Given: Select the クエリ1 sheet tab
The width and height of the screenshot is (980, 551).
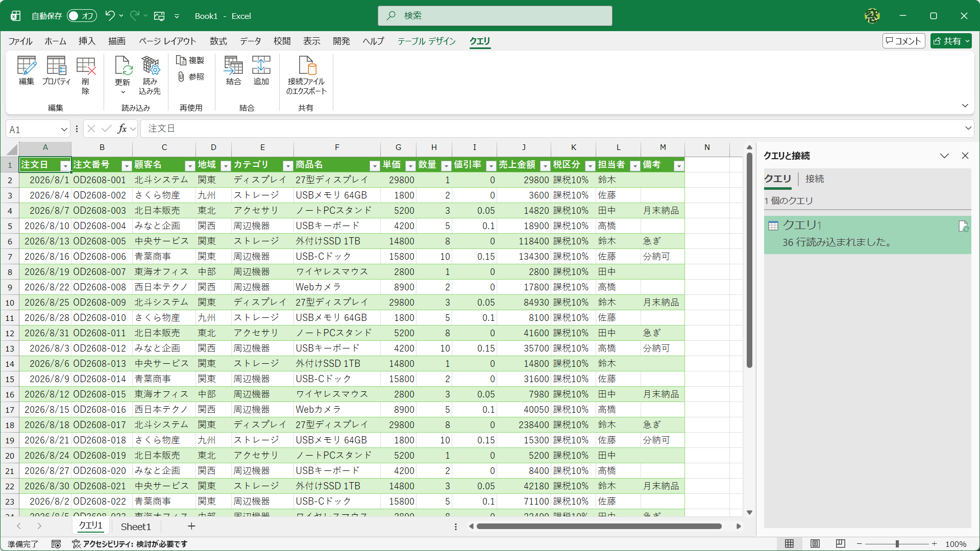Looking at the screenshot, I should [90, 525].
